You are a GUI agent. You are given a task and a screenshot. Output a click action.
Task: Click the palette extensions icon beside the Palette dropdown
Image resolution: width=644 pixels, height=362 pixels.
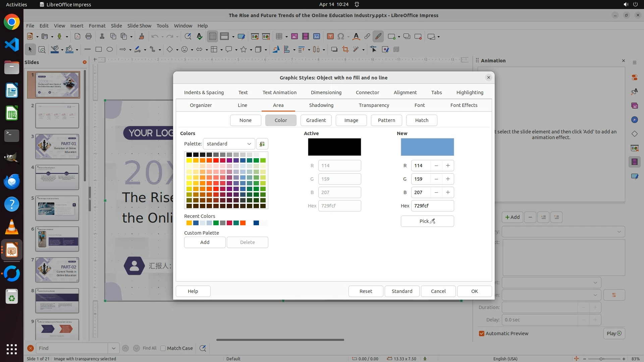(x=262, y=144)
